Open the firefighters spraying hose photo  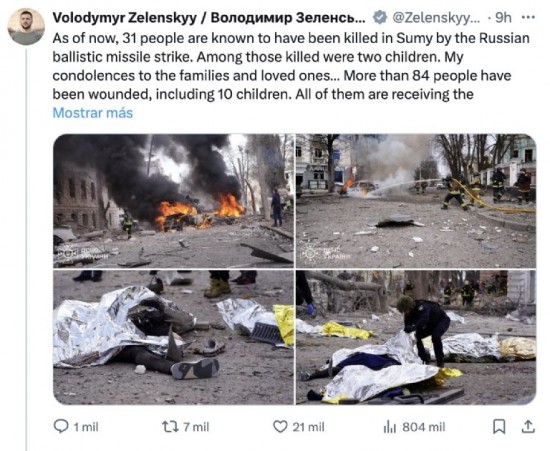coord(416,201)
